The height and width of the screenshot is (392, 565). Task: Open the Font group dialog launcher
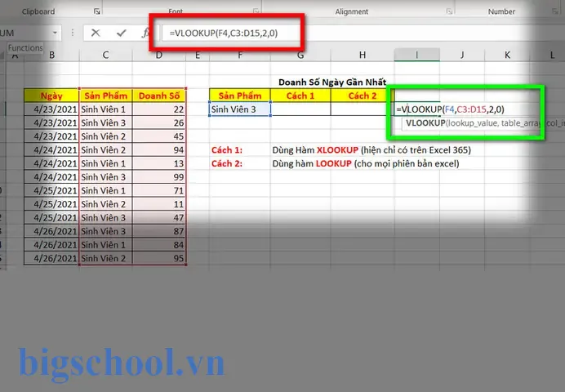coord(256,11)
